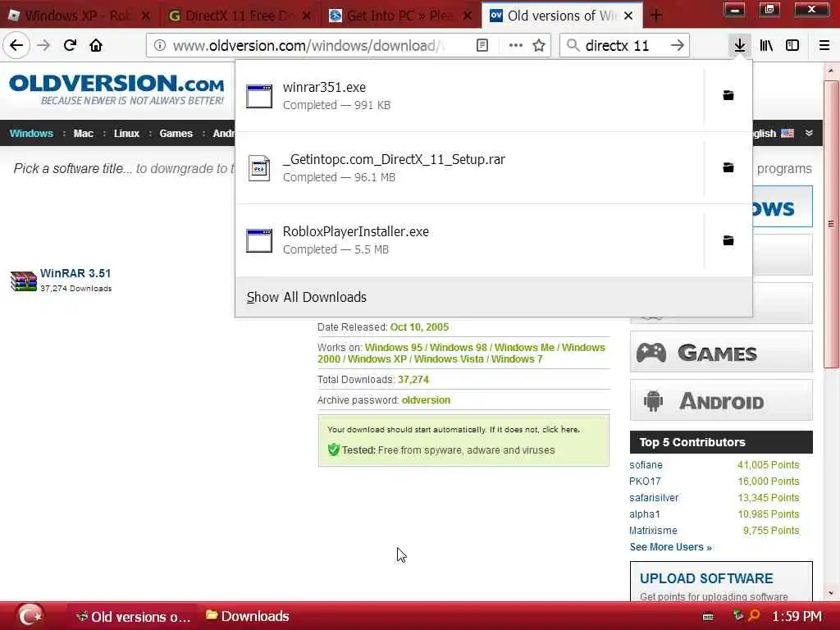840x630 pixels.
Task: Click the Android robot icon
Action: click(653, 400)
